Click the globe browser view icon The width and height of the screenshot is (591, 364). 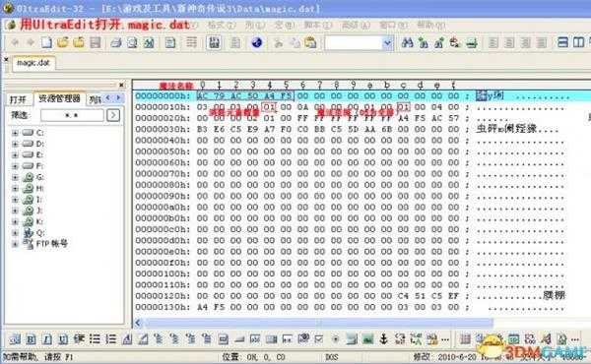[x=257, y=43]
